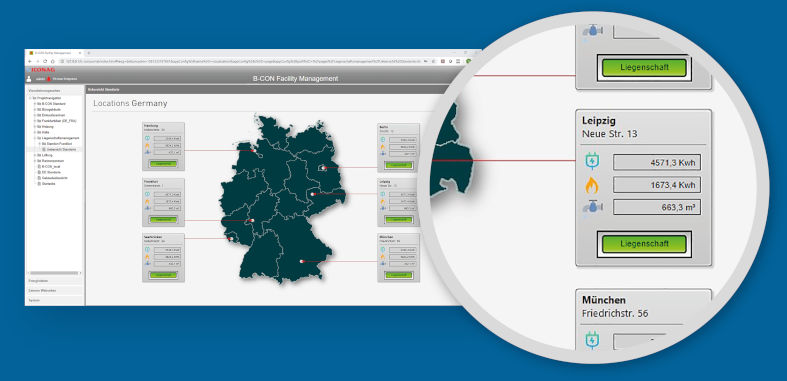Image resolution: width=787 pixels, height=381 pixels.
Task: Click the electricity plug icon under München Friedrichstr. 56
Action: pos(592,340)
